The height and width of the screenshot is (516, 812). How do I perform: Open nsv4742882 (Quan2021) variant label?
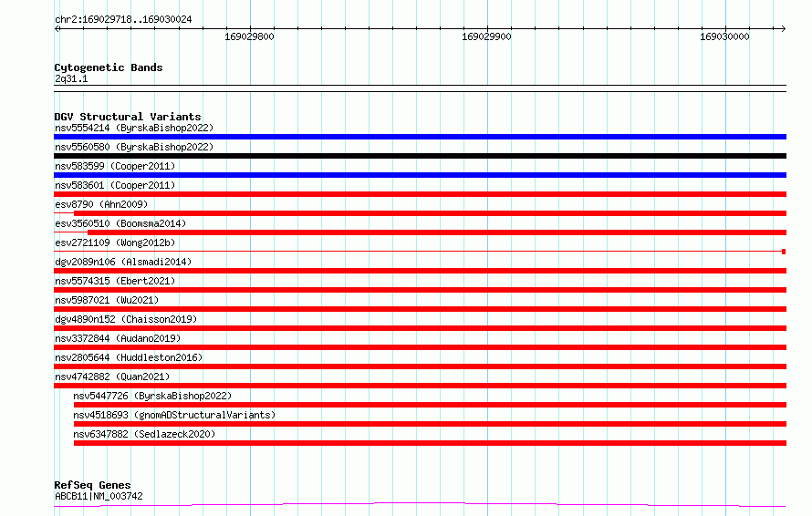coord(112,377)
